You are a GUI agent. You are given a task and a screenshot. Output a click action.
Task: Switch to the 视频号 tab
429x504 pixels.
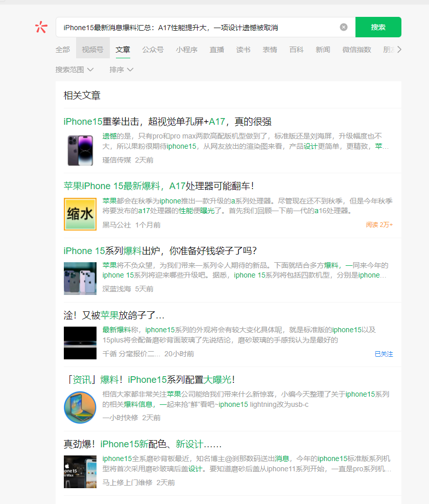(x=93, y=50)
